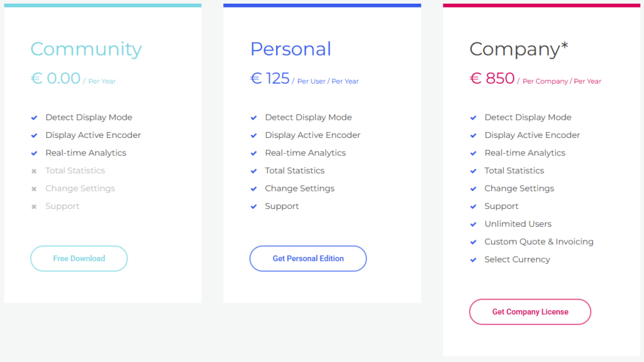Click the checkmark next to Personal Support
The width and height of the screenshot is (644, 362).
click(253, 206)
